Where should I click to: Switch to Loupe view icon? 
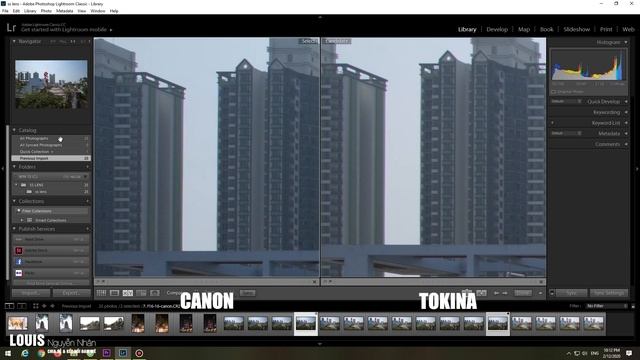(x=114, y=293)
